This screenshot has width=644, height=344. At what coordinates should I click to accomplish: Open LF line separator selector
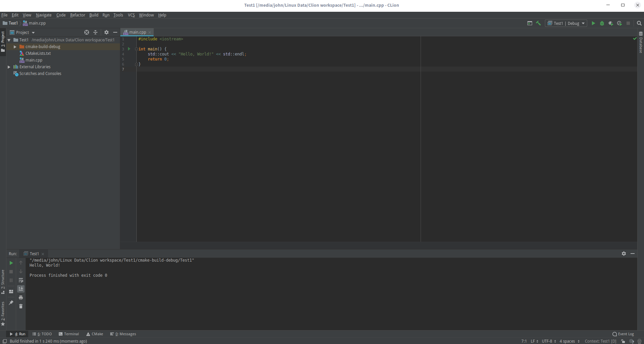click(534, 341)
